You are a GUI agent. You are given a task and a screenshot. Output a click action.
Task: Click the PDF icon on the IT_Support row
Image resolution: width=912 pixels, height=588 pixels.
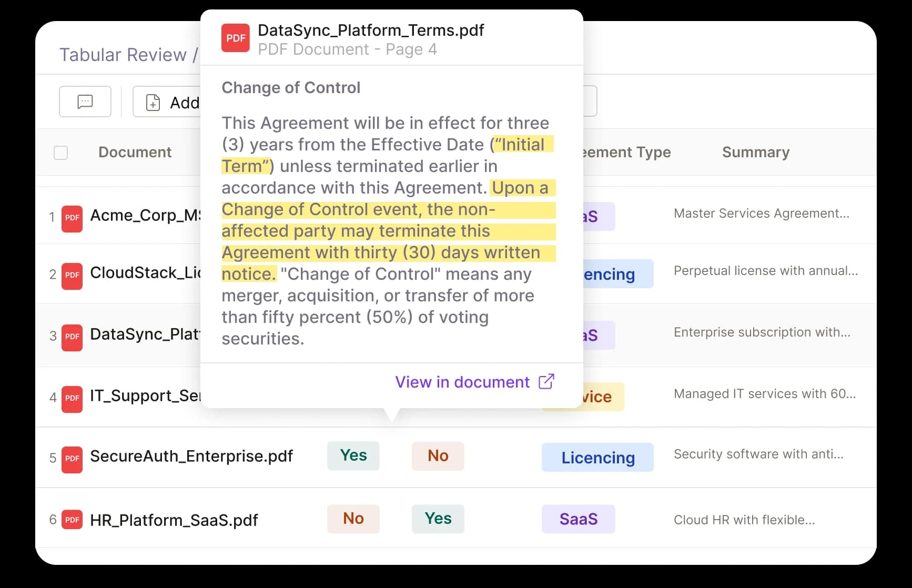point(71,399)
